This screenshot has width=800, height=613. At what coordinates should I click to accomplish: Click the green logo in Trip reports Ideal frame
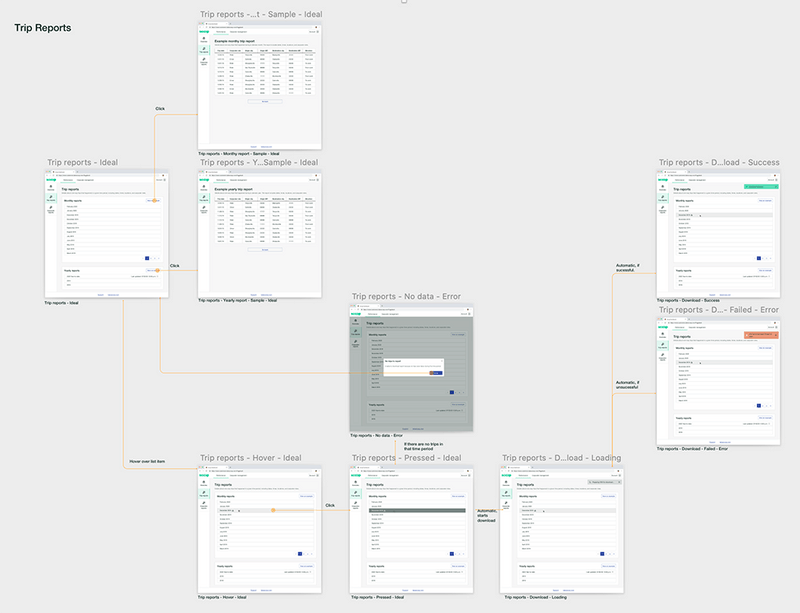51,180
